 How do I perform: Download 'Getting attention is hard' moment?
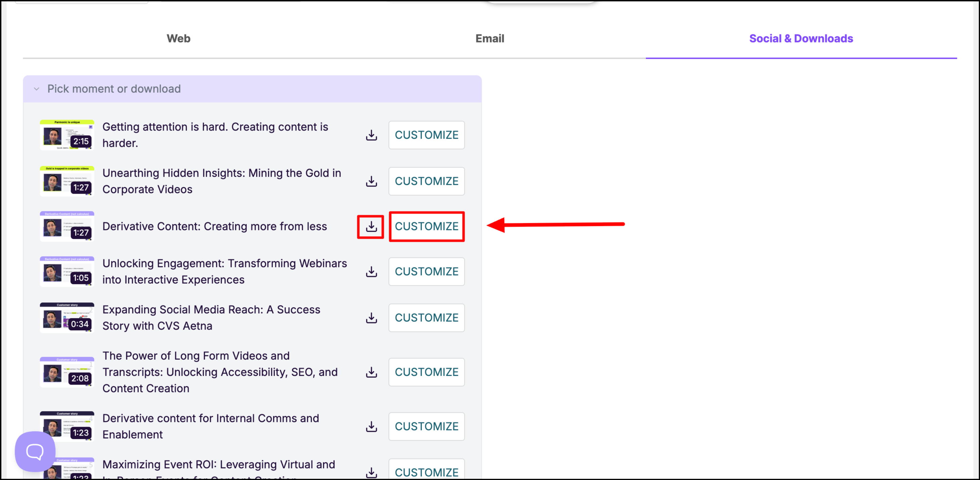pos(371,135)
